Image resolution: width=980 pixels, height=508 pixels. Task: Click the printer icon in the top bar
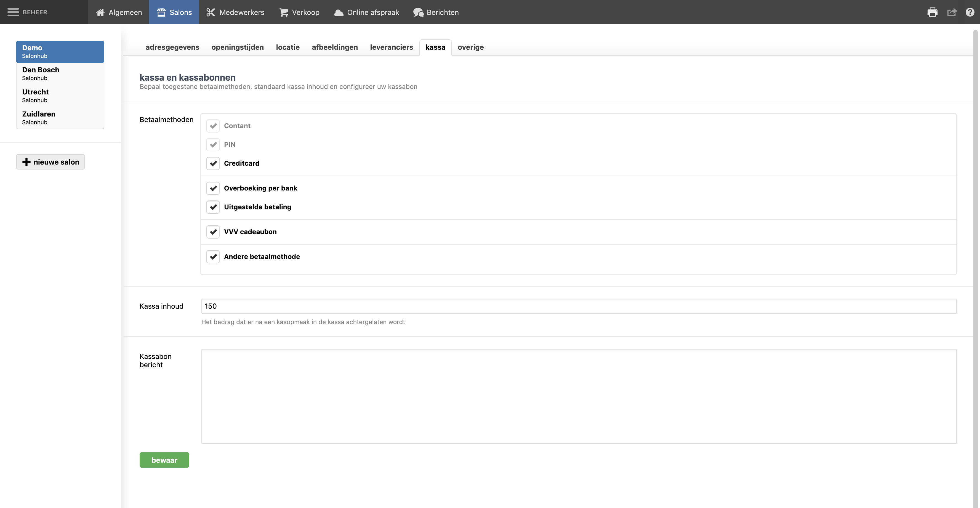933,12
